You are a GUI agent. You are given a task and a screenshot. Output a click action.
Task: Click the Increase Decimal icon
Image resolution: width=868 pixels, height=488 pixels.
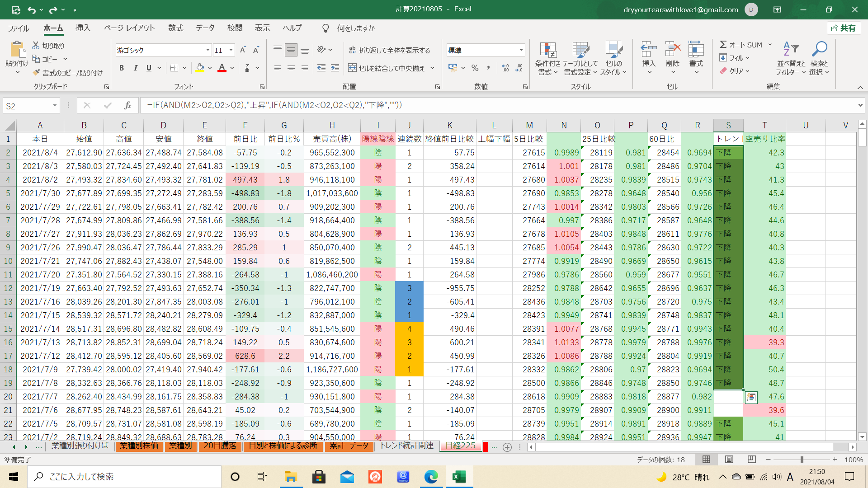tap(505, 68)
